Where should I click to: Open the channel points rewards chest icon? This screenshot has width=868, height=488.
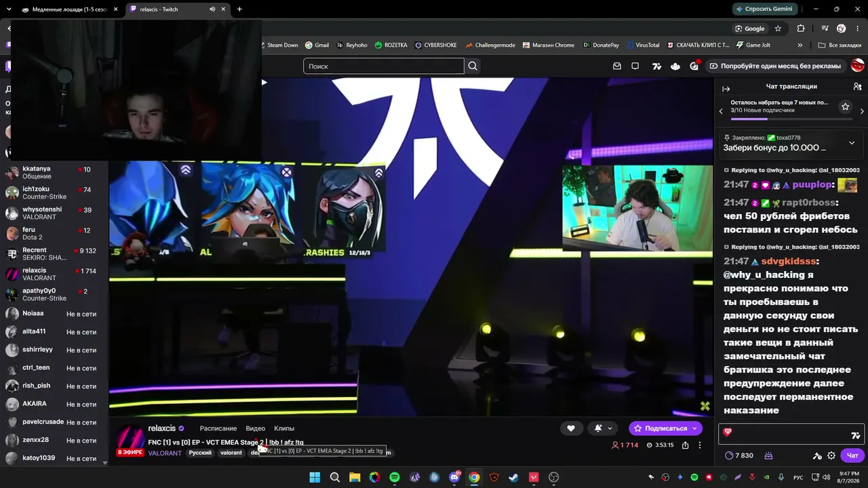coord(768,455)
